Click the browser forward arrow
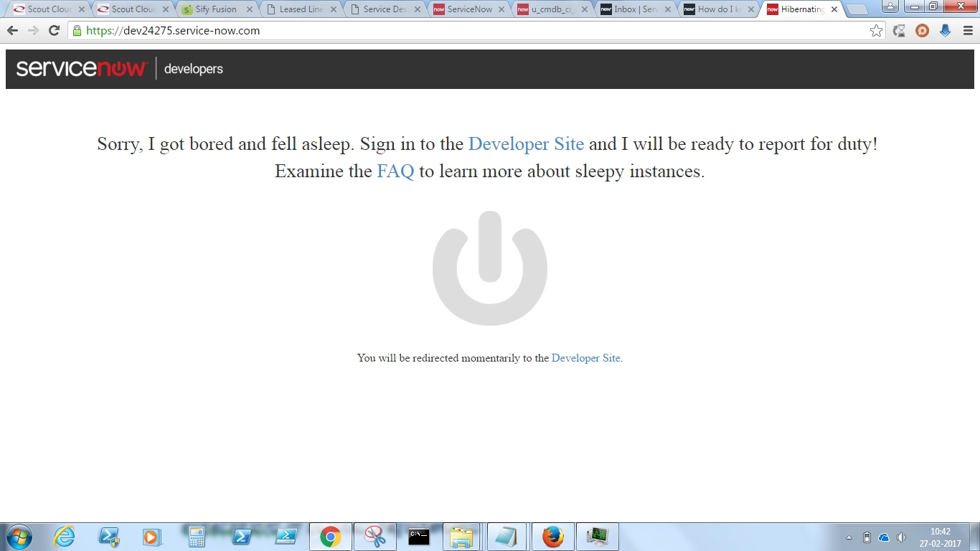The width and height of the screenshot is (980, 551). 33,31
